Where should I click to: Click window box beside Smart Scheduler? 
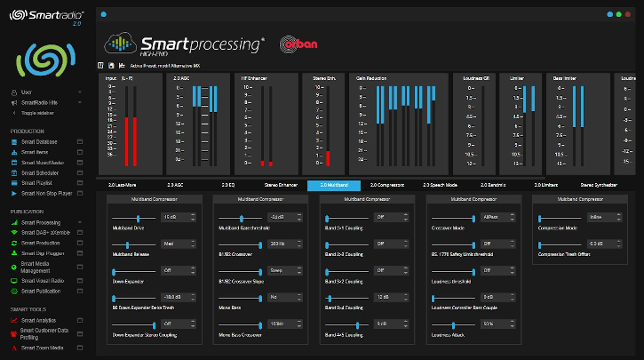[80, 173]
